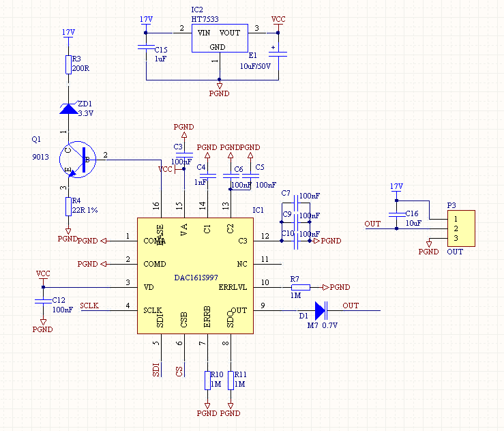Click the 1nF value of C4
This screenshot has height=431, width=504.
pyautogui.click(x=201, y=182)
